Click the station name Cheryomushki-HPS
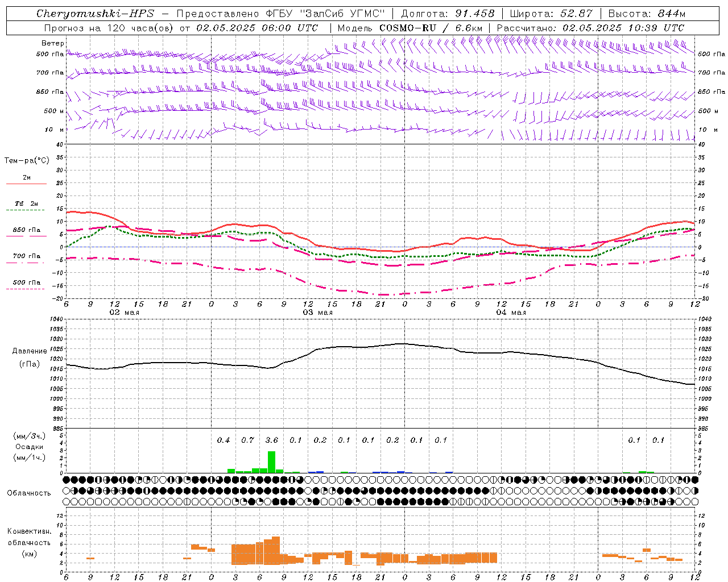This screenshot has width=728, height=582. (96, 14)
